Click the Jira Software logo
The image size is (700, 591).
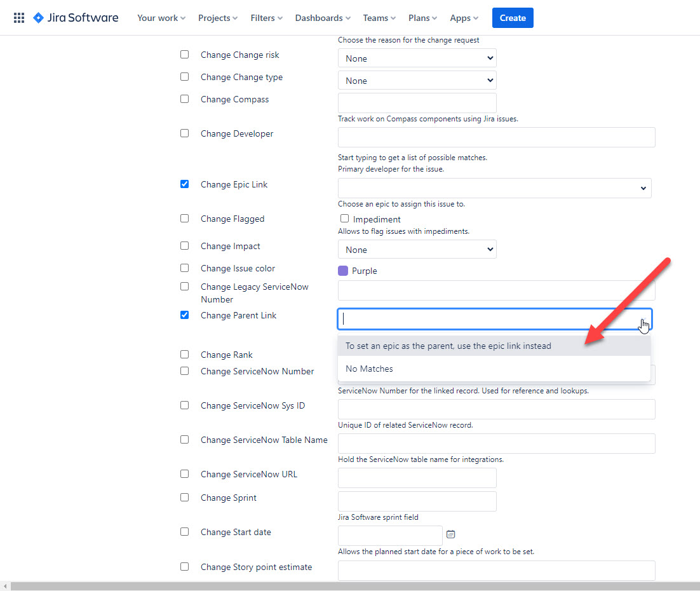tap(75, 18)
